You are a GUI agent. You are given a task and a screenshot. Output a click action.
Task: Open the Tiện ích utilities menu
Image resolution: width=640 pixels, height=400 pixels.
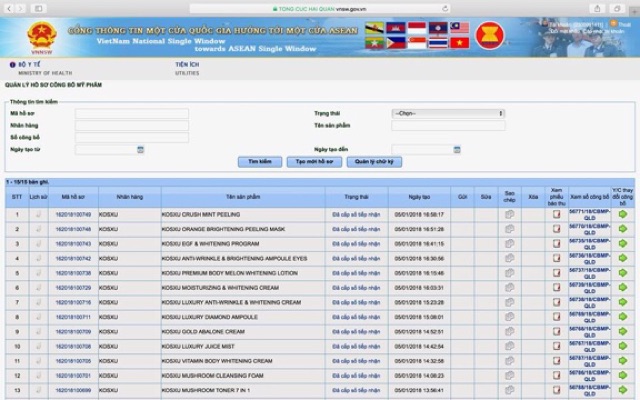[x=187, y=64]
